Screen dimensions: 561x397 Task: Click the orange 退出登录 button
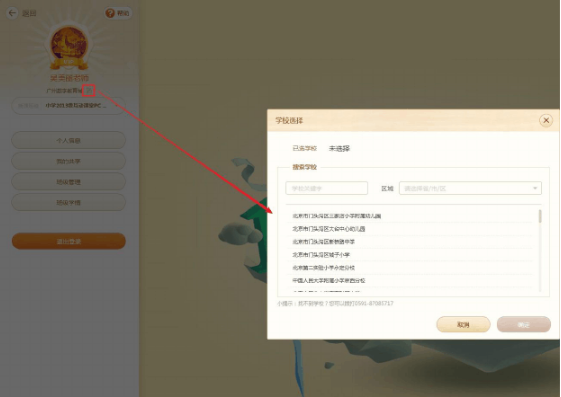68,241
